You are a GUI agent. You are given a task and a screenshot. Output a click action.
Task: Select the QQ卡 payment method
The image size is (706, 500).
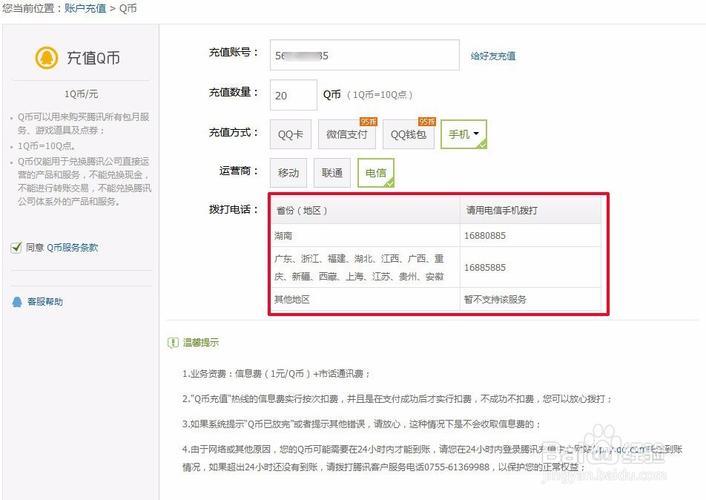[x=290, y=134]
